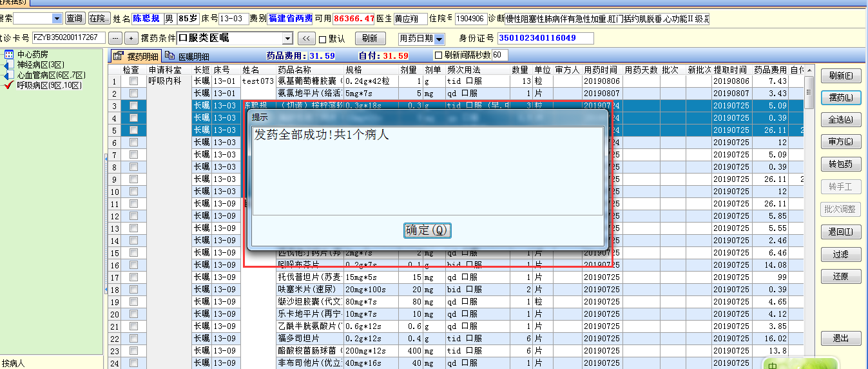
Task: Click the 转包药 button
Action: 841,165
